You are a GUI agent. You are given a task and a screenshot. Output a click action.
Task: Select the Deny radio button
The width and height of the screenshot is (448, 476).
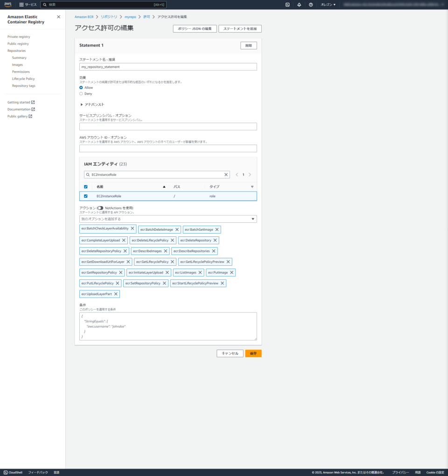click(x=82, y=92)
